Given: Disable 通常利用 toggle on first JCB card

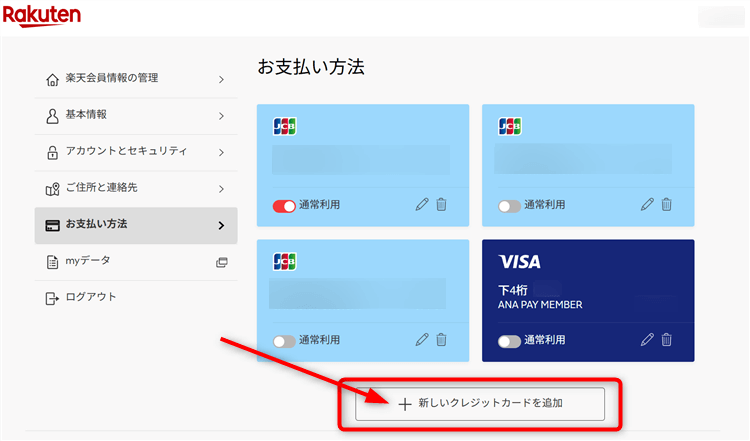Looking at the screenshot, I should [284, 206].
